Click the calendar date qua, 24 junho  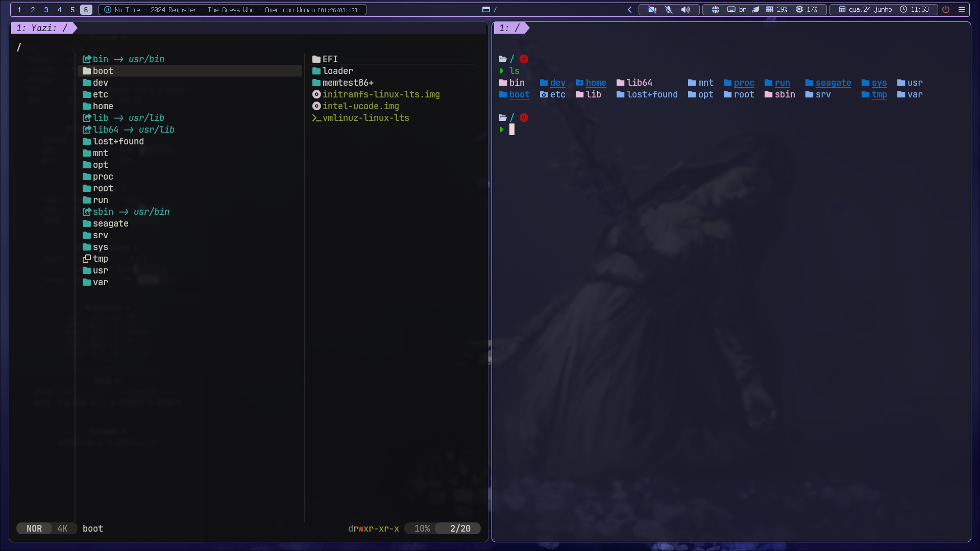[865, 10]
